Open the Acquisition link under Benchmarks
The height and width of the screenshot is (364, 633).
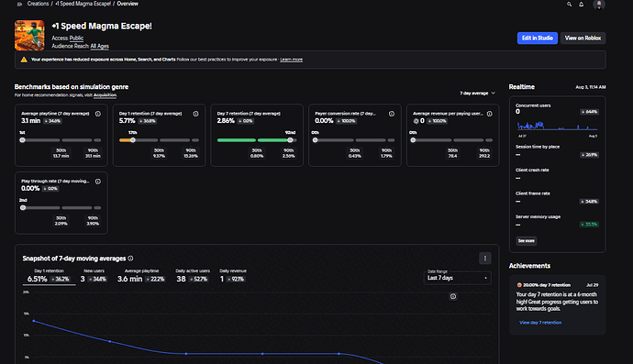click(x=105, y=95)
